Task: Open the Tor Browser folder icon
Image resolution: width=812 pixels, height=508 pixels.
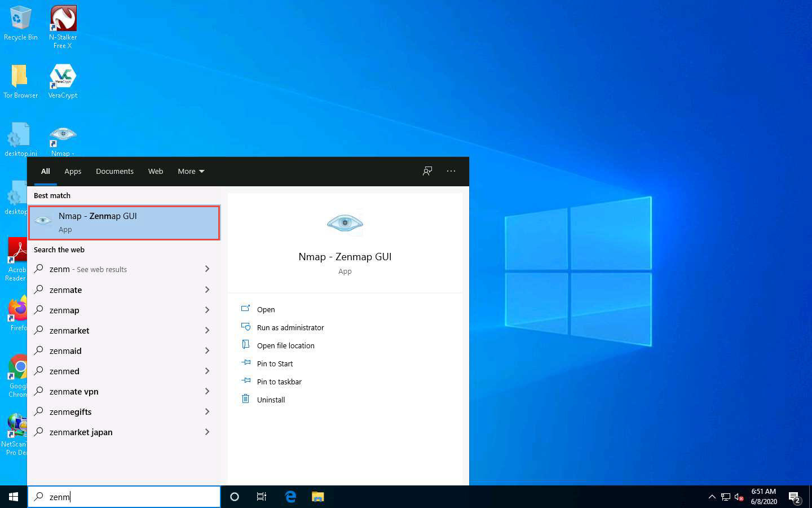Action: 20,81
